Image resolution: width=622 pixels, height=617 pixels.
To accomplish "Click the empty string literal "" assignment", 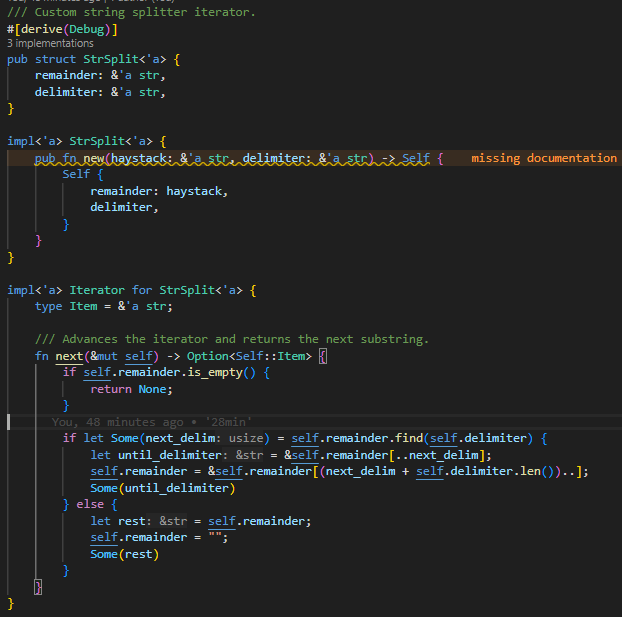I will [215, 537].
